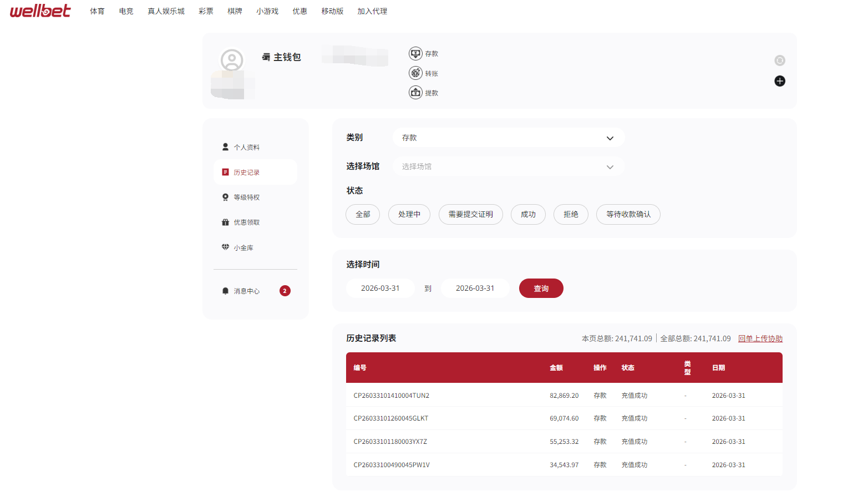The height and width of the screenshot is (501, 868).
Task: Click the 查询 search button
Action: click(541, 288)
